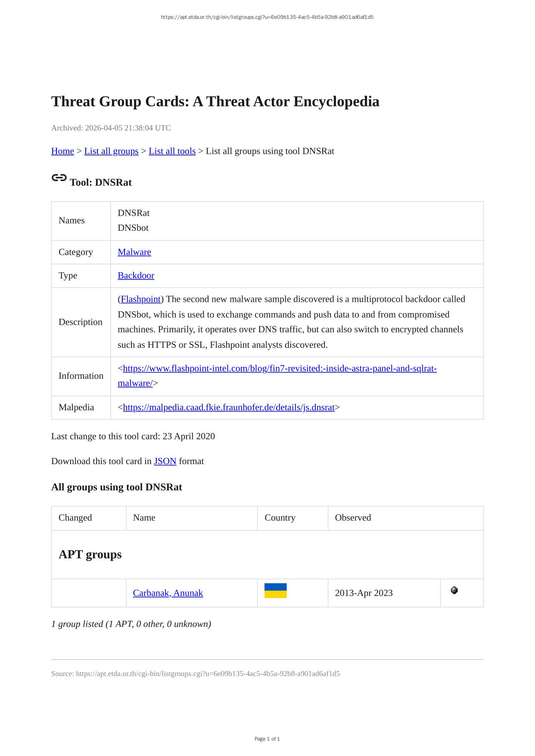Click the Changed column header

(75, 517)
